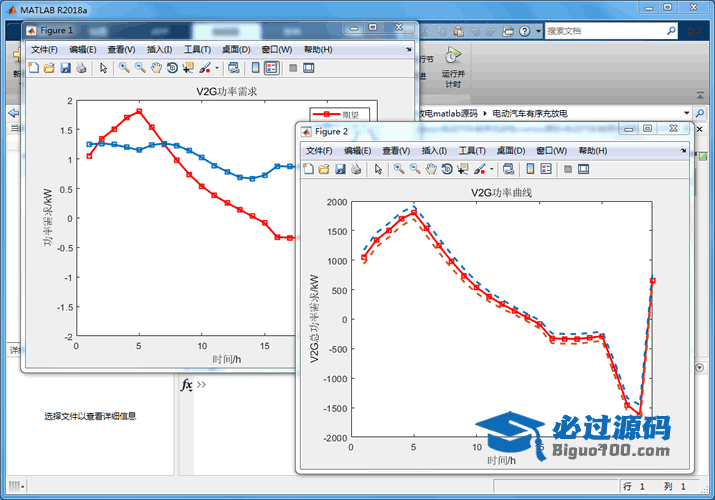Click Open File icon in Figure 2 toolbar
715x500 pixels.
coord(324,169)
